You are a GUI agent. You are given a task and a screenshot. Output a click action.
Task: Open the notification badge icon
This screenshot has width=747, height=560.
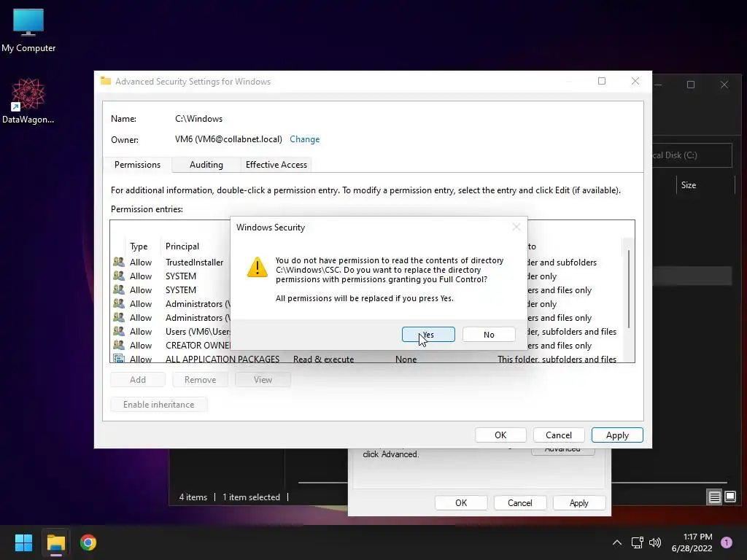click(727, 542)
